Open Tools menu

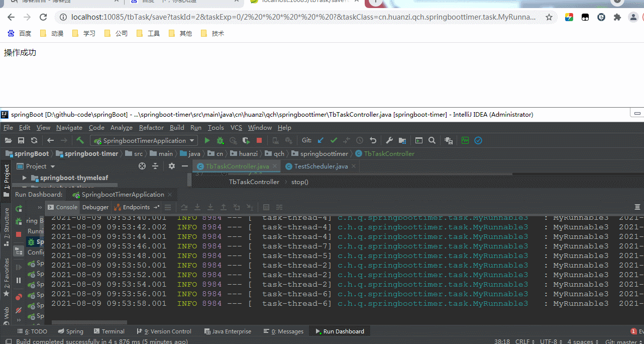pyautogui.click(x=216, y=128)
